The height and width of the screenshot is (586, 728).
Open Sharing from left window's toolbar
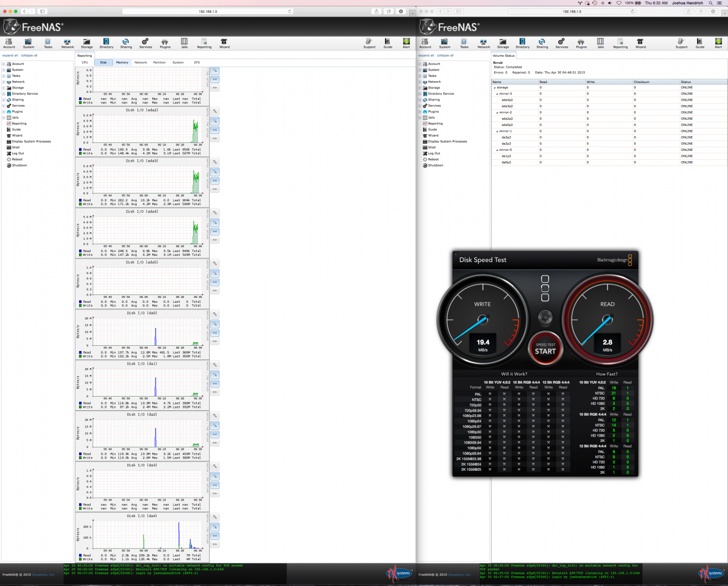tap(126, 43)
